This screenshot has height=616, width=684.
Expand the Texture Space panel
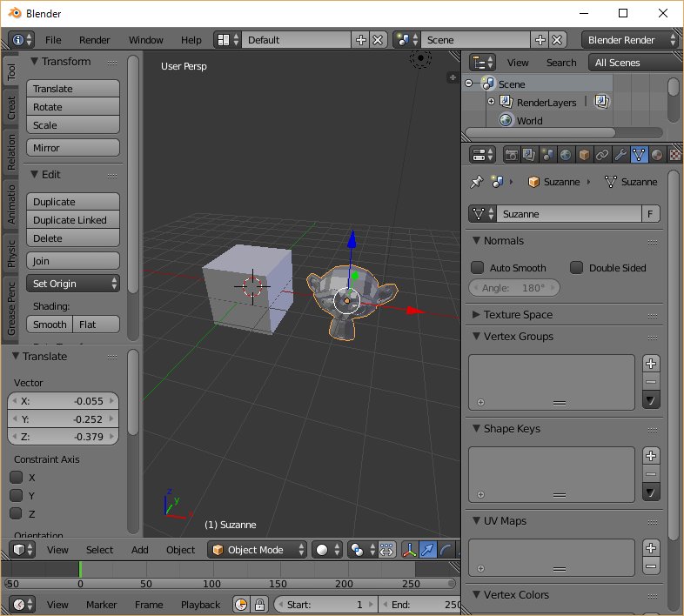click(x=476, y=314)
